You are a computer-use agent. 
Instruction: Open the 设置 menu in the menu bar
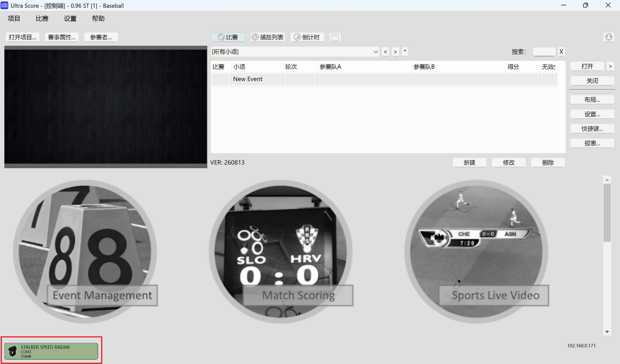(x=70, y=18)
